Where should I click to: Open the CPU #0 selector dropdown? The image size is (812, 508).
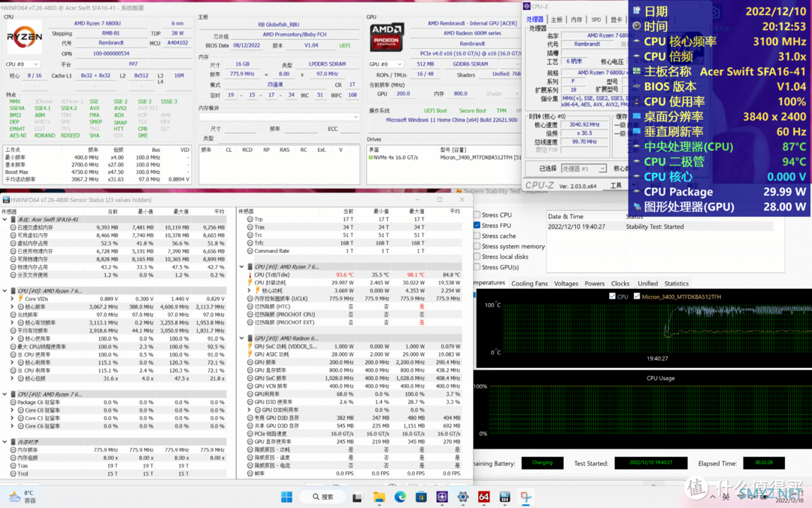coord(22,64)
